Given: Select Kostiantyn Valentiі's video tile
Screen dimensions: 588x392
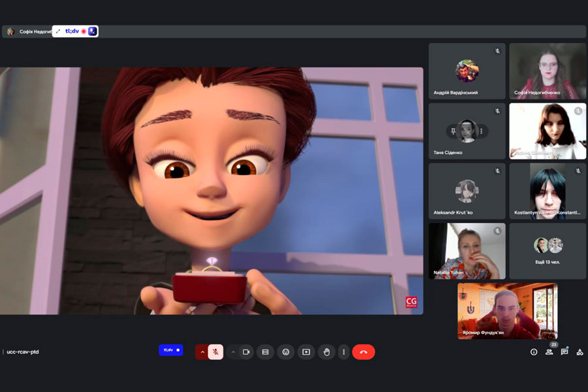Looking at the screenshot, I should 547,191.
